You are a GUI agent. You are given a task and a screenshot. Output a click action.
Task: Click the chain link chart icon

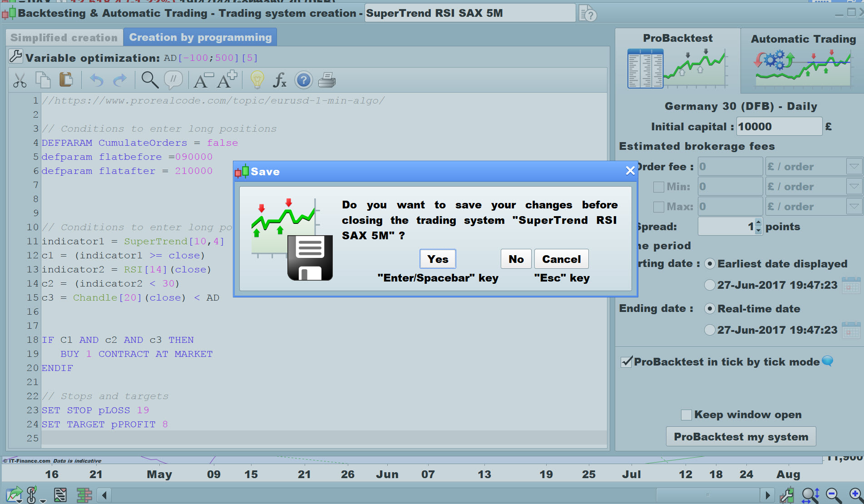click(x=33, y=494)
